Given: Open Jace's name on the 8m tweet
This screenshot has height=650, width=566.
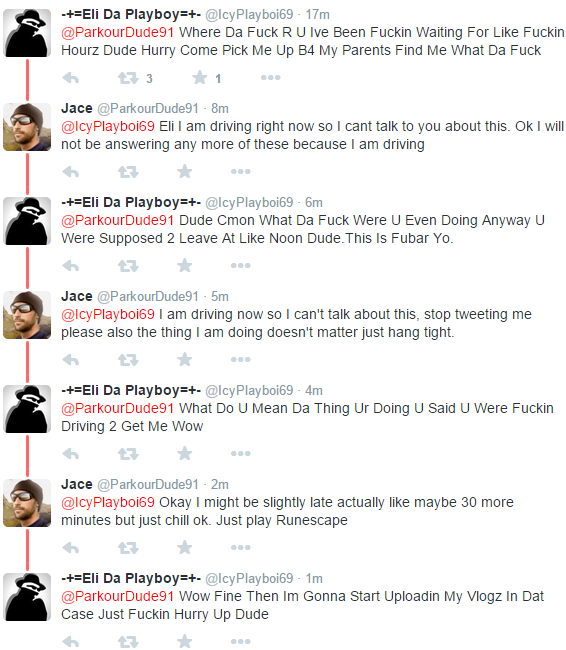Looking at the screenshot, I should click(77, 108).
